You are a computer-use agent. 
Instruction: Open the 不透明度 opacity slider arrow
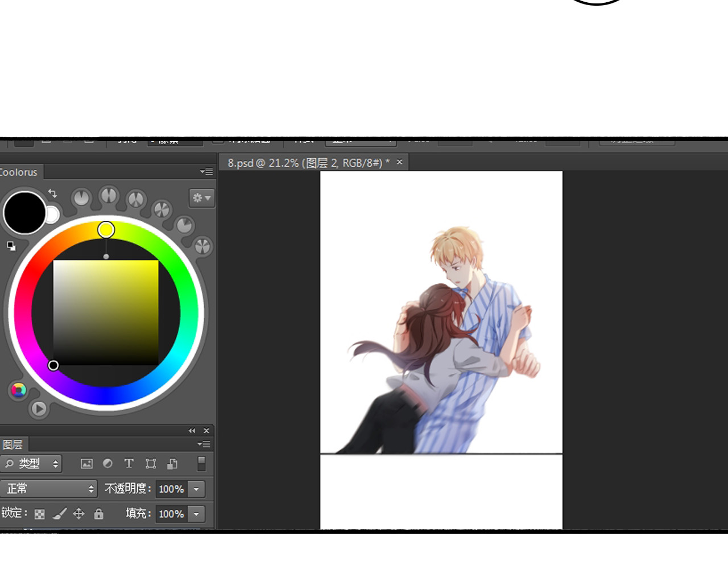[196, 489]
